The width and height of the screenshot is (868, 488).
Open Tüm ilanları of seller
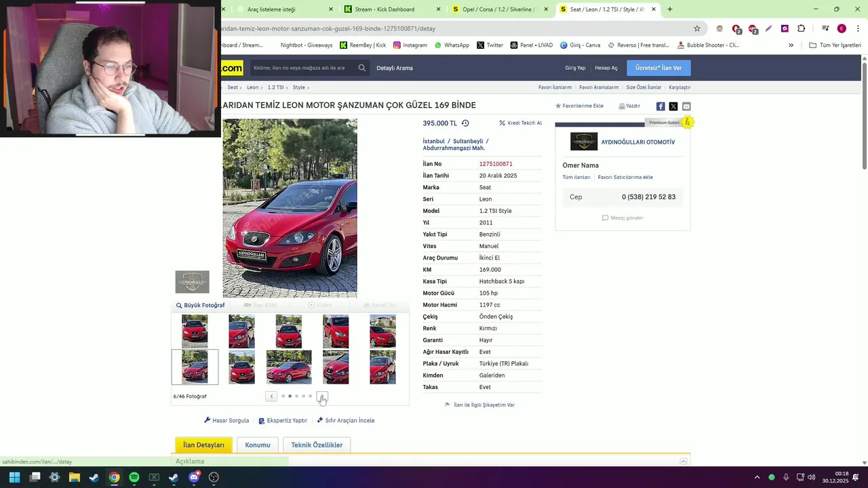click(576, 178)
